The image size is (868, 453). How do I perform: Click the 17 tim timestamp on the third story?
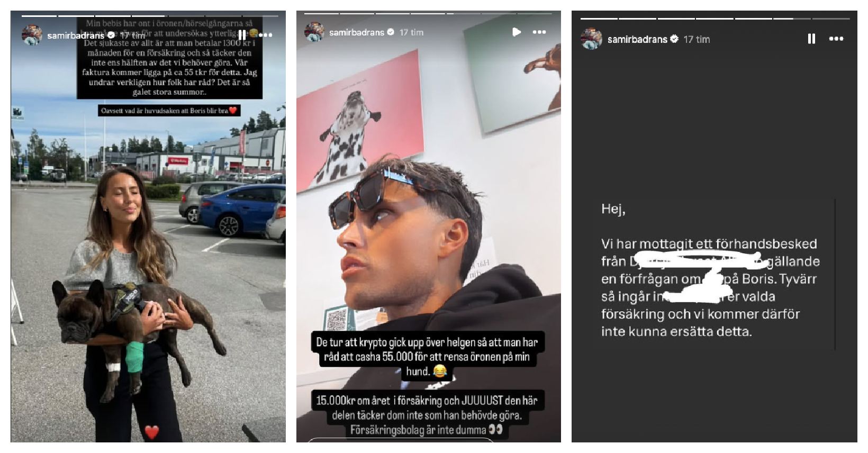coord(697,39)
